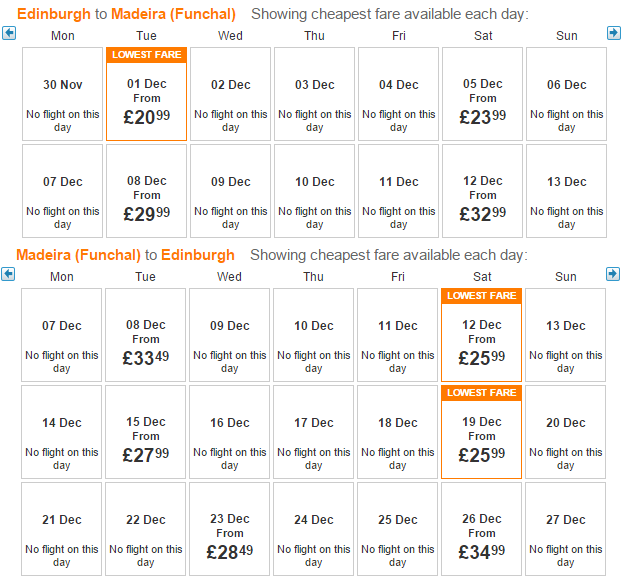This screenshot has width=624, height=583.
Task: Choose 23 Dec return fare £28.49
Action: click(x=230, y=529)
